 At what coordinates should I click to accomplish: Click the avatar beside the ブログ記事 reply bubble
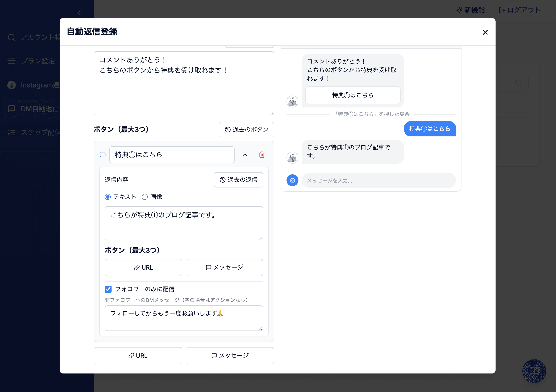point(292,158)
